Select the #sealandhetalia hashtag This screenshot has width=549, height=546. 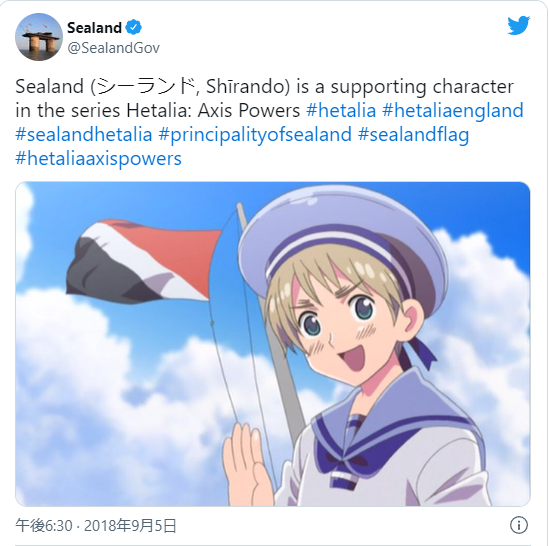pyautogui.click(x=84, y=134)
